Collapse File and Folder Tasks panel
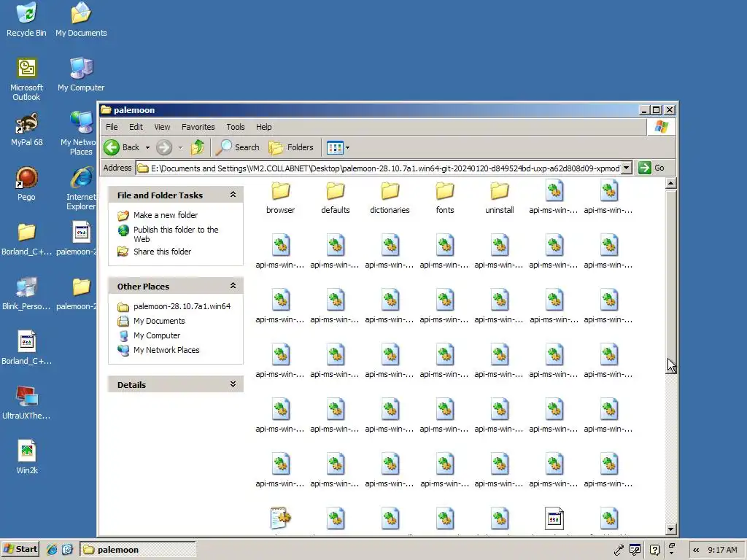Screen dimensions: 747x560 pyautogui.click(x=233, y=194)
